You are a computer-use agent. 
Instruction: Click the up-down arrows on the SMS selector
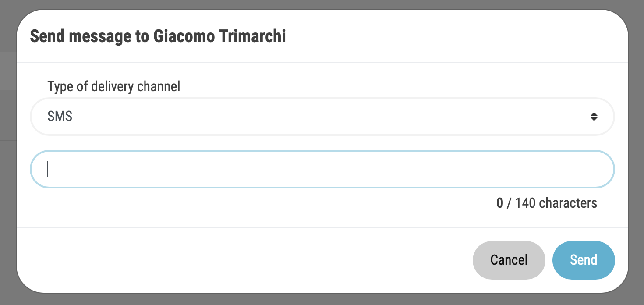point(594,117)
